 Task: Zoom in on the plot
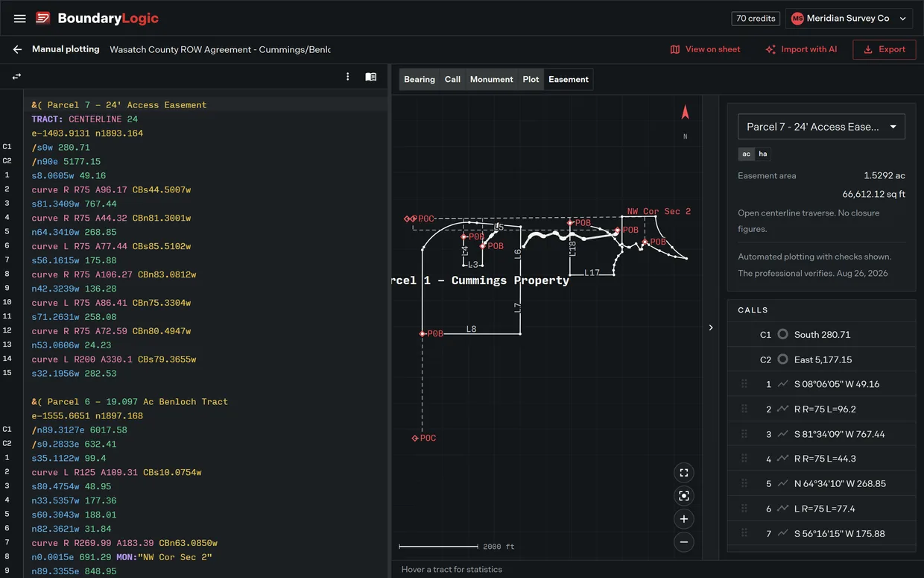pos(684,519)
